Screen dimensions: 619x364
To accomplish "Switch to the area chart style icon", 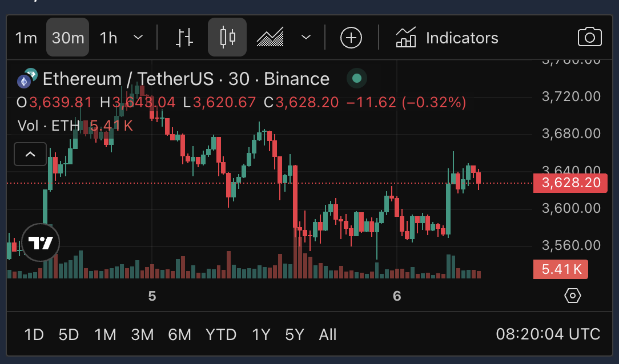I will 270,38.
